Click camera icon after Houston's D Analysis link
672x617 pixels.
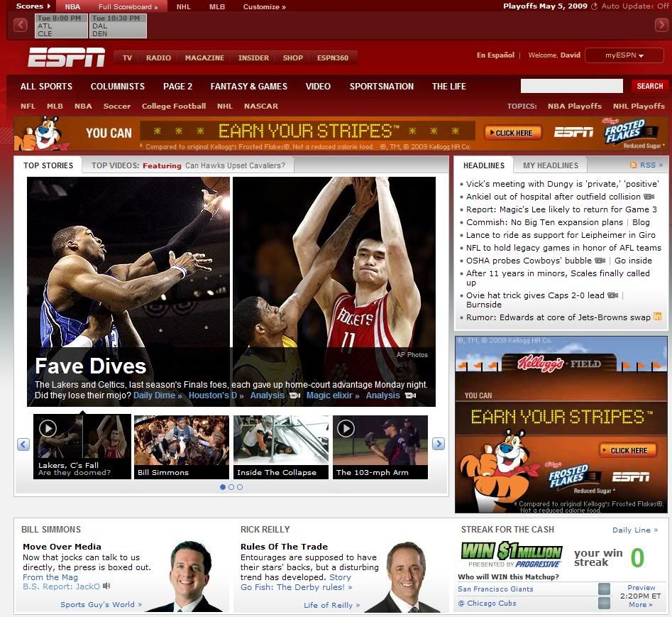(295, 395)
